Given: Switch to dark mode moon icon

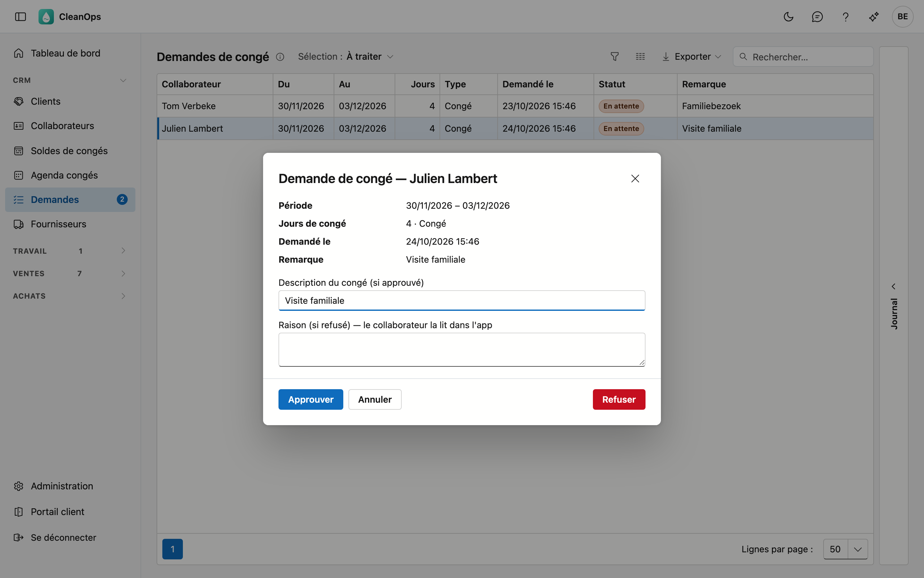Looking at the screenshot, I should click(x=789, y=17).
